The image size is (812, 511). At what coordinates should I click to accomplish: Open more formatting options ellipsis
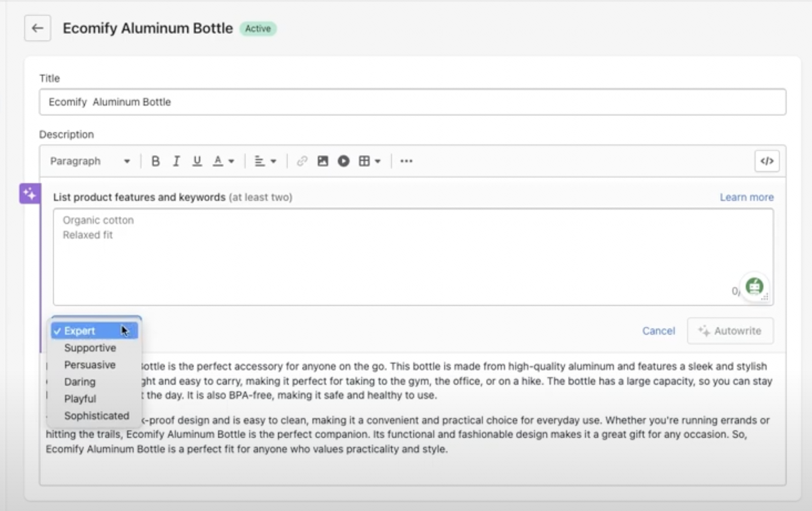click(x=406, y=161)
